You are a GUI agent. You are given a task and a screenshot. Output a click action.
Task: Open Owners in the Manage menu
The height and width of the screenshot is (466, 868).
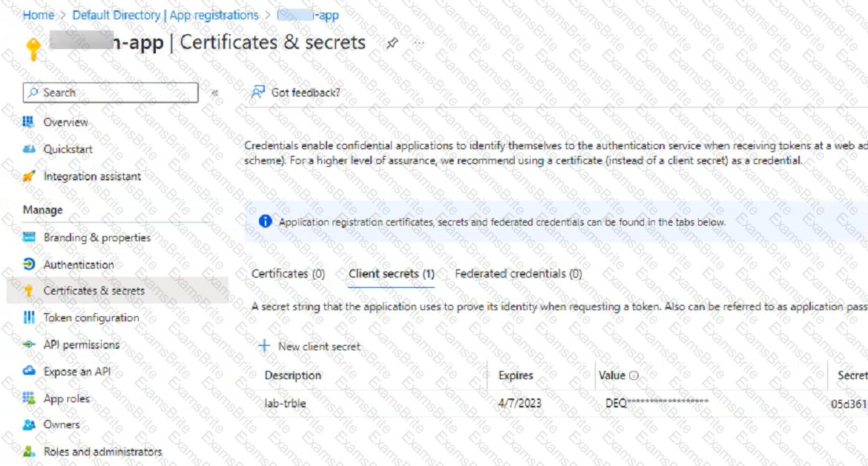pyautogui.click(x=62, y=425)
